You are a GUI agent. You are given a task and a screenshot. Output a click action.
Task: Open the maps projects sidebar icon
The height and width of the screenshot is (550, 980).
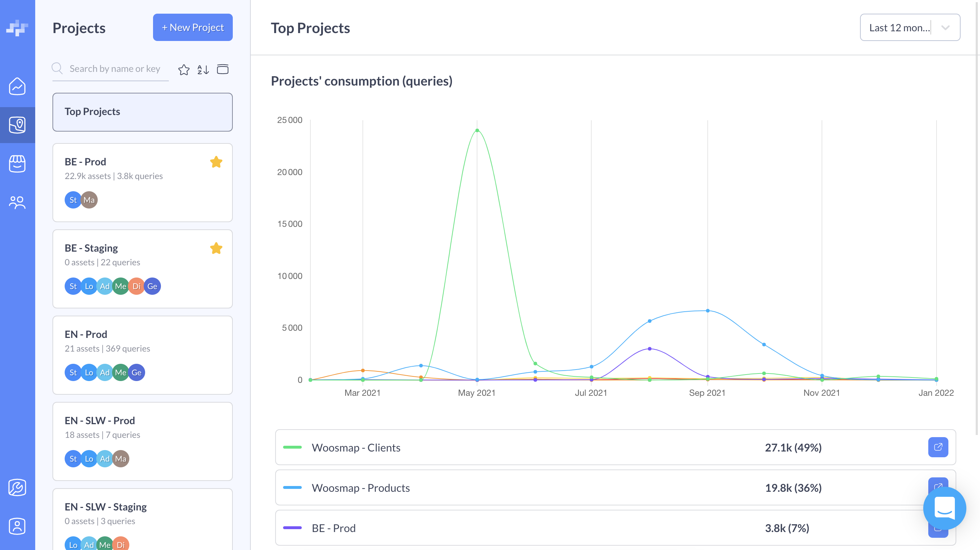tap(17, 125)
